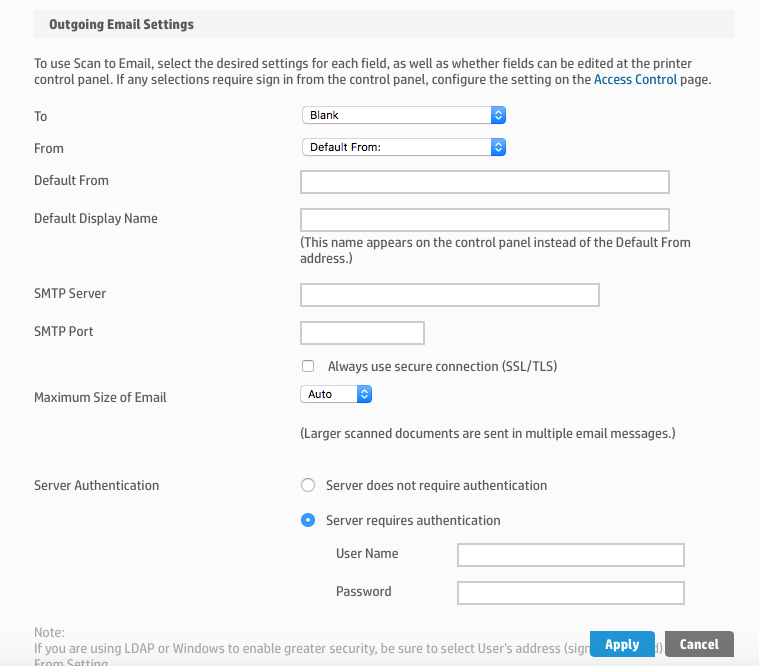Image resolution: width=759 pixels, height=666 pixels.
Task: Open the To field dropdown
Action: click(x=404, y=115)
